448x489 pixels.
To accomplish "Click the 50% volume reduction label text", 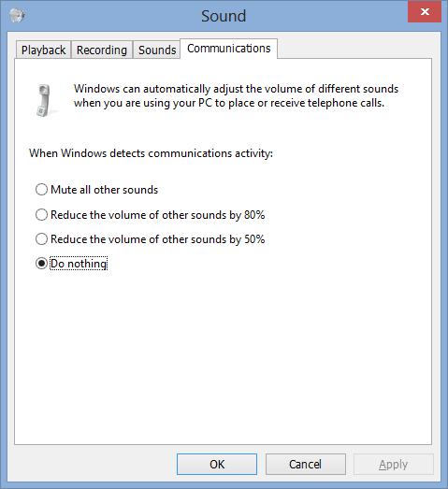I will point(157,239).
